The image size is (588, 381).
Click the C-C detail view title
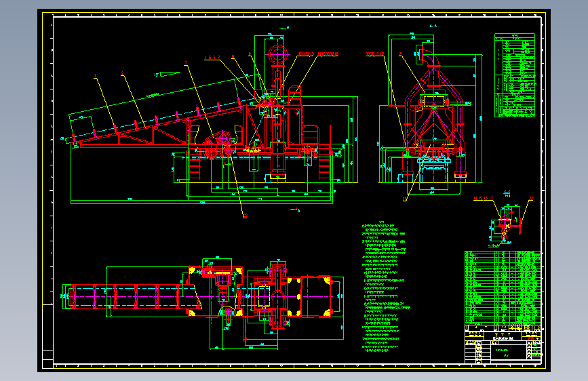pos(507,193)
